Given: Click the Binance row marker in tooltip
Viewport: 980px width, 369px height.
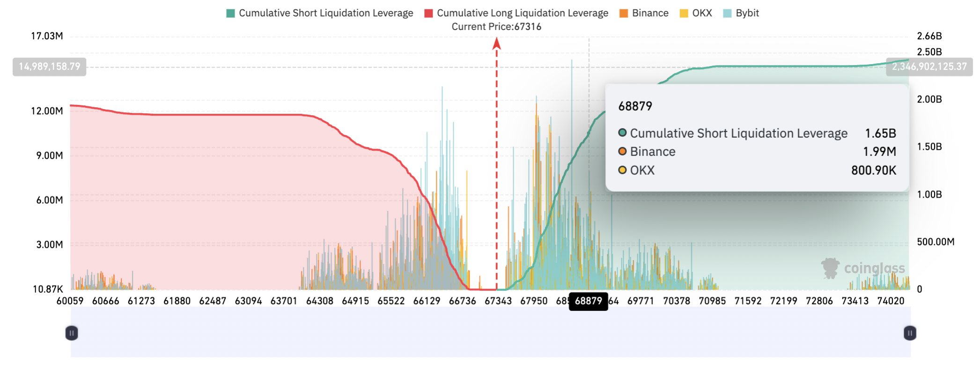Looking at the screenshot, I should coord(622,151).
